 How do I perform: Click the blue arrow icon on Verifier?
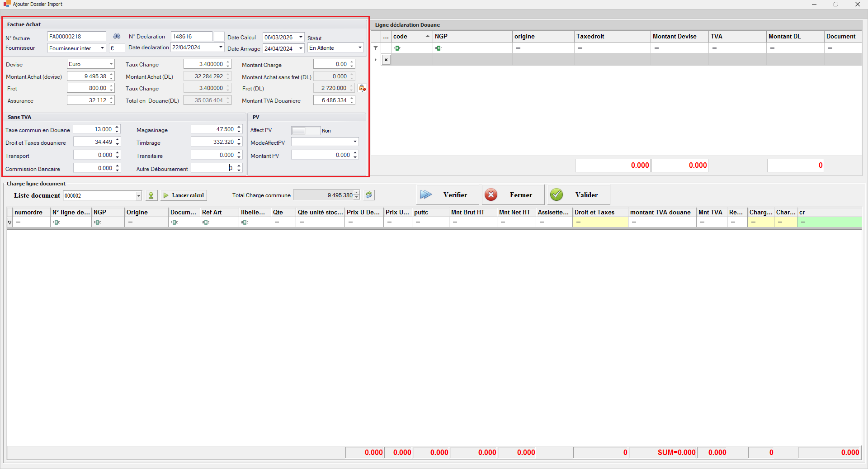pyautogui.click(x=425, y=194)
